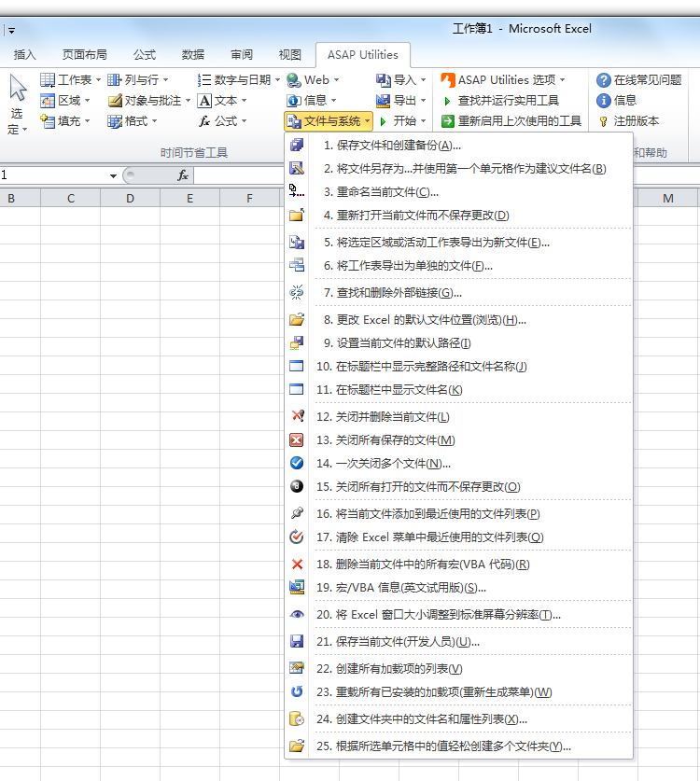Select the ASAP Utilities ribbon tab
The width and height of the screenshot is (700, 781).
(x=363, y=55)
